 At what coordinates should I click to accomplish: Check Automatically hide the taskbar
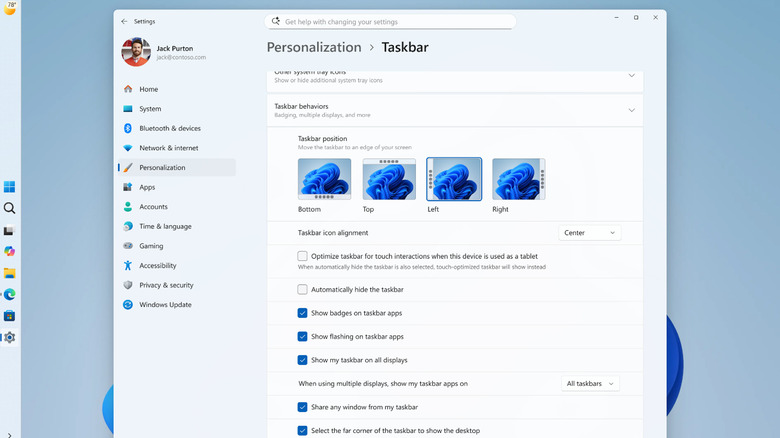(x=302, y=289)
